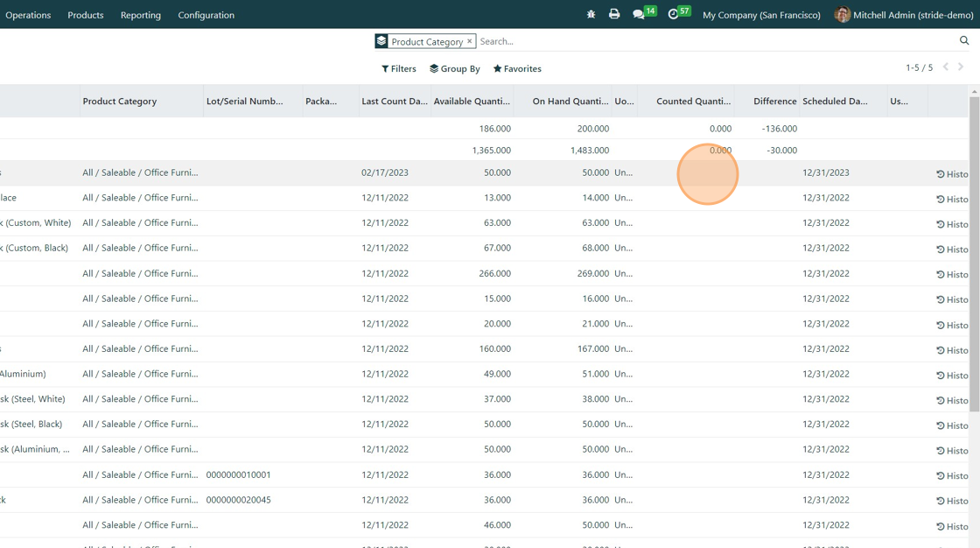Go to the next page arrow
The height and width of the screenshot is (548, 980).
[961, 67]
